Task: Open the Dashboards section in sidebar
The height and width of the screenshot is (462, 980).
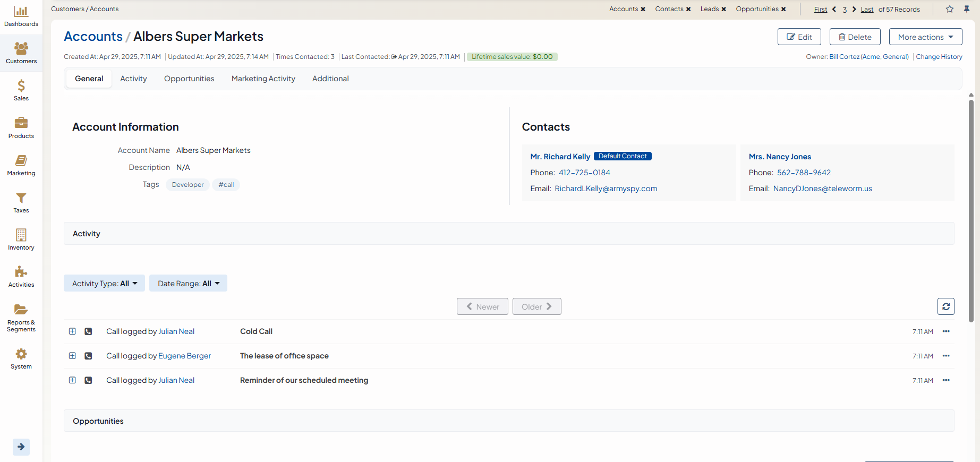Action: coord(21,16)
